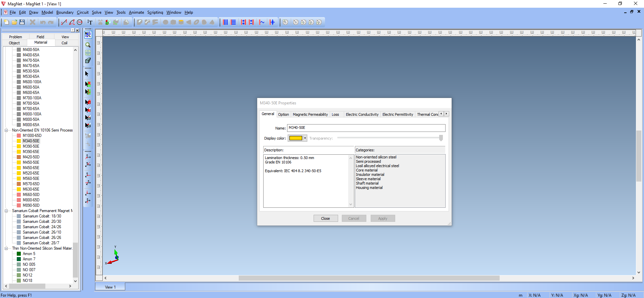Image resolution: width=644 pixels, height=298 pixels.
Task: Select the M1000-65D material in the tree
Action: (x=32, y=136)
